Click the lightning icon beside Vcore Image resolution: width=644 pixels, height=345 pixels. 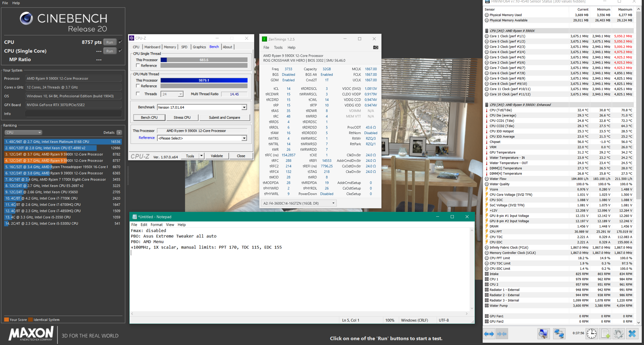click(486, 189)
